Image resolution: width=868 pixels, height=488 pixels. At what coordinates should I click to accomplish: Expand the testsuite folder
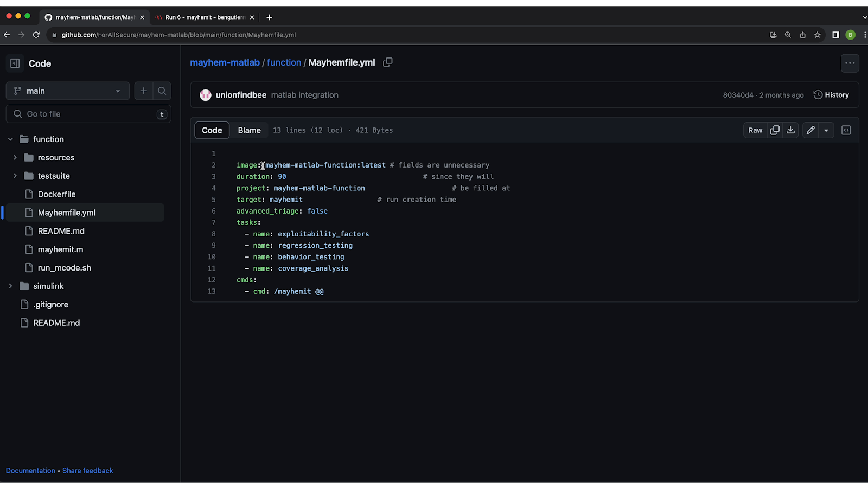(15, 176)
